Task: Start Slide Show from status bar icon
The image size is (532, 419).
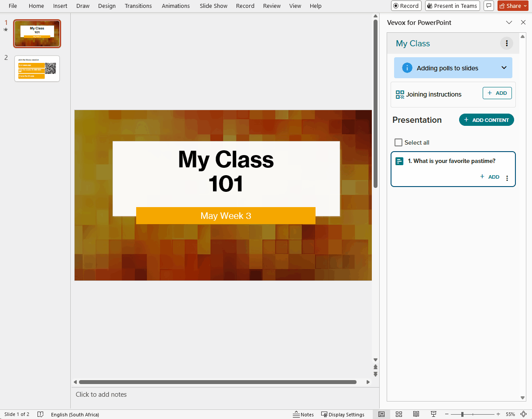Action: click(433, 414)
